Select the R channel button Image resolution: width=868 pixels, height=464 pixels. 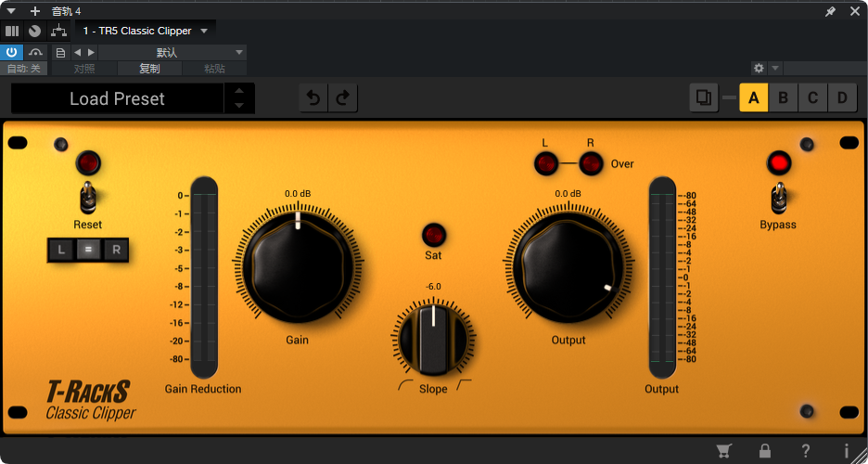point(116,250)
